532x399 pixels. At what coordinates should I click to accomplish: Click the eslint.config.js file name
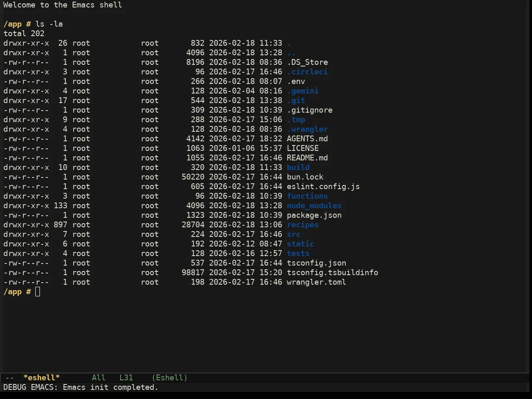tap(323, 186)
